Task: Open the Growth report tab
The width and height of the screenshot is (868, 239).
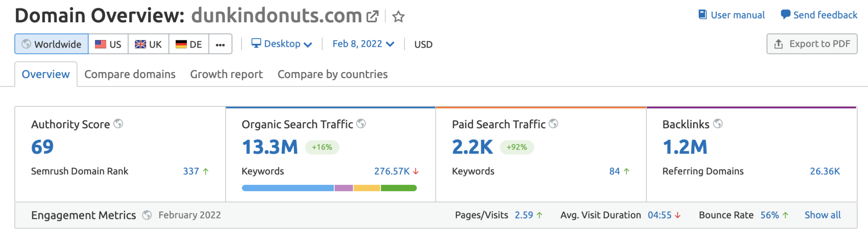Action: coord(226,74)
